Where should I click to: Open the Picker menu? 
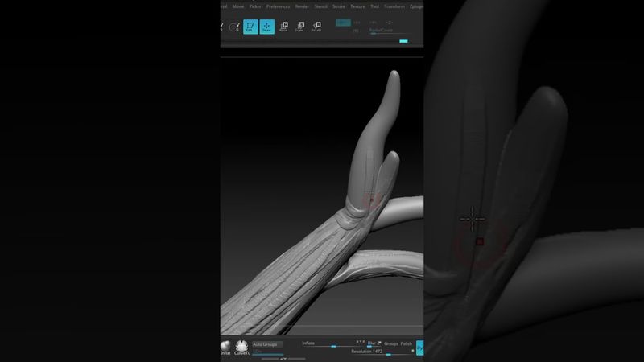[x=255, y=6]
